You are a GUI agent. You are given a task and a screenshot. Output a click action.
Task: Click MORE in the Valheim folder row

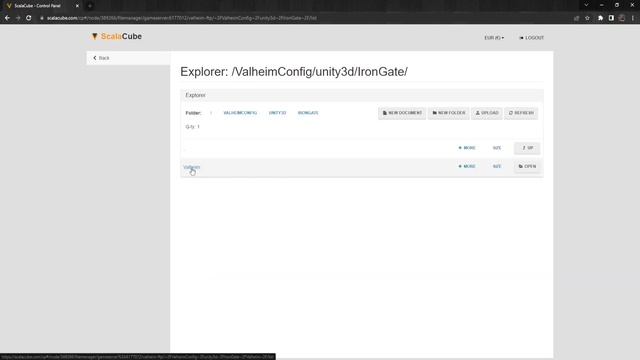(467, 167)
